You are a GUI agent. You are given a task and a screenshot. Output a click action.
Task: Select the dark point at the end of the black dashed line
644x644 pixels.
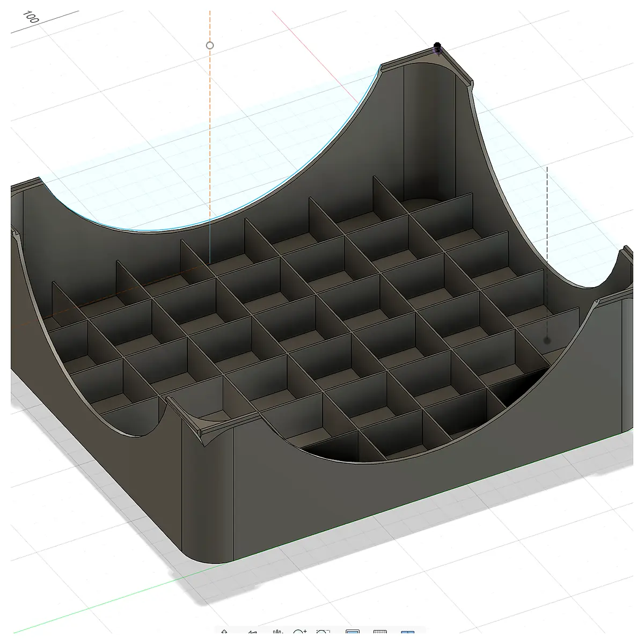(x=547, y=340)
